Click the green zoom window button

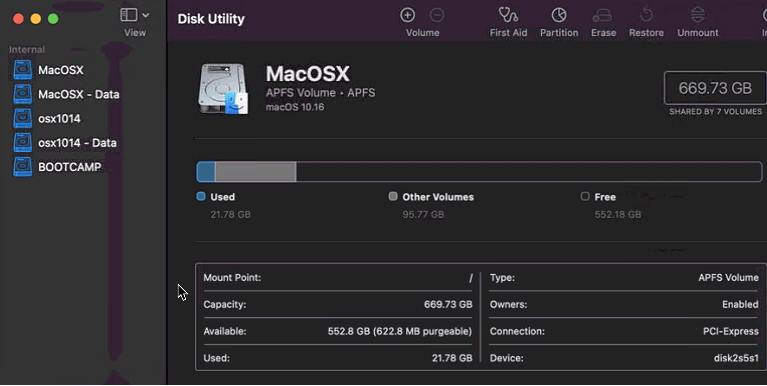[53, 19]
